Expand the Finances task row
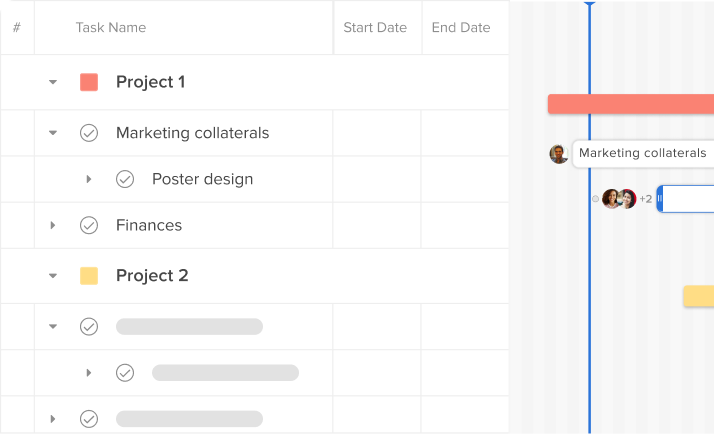Viewport: 714px width, 434px height. coord(53,225)
